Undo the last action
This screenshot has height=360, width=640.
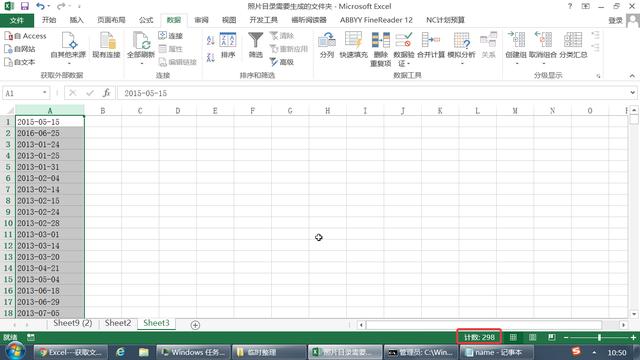click(40, 6)
